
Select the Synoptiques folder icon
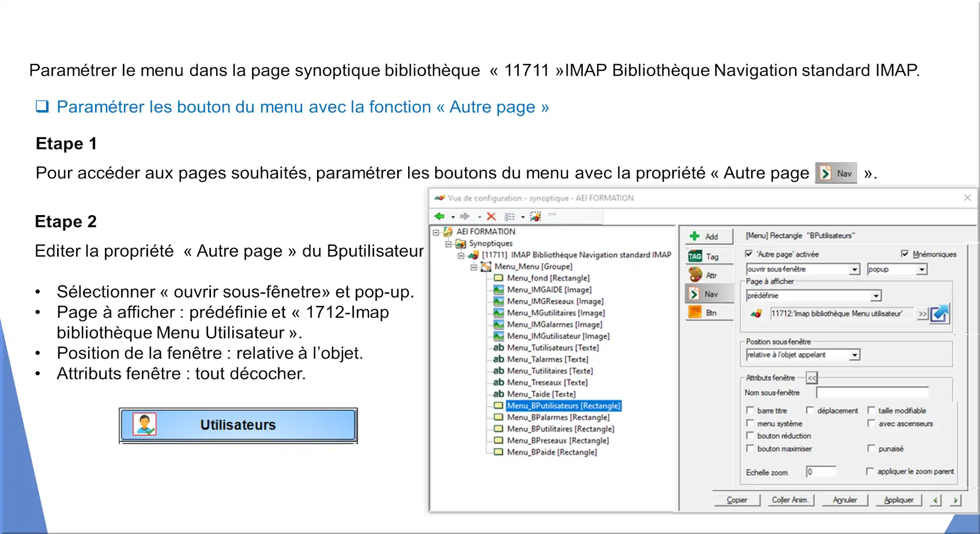461,243
